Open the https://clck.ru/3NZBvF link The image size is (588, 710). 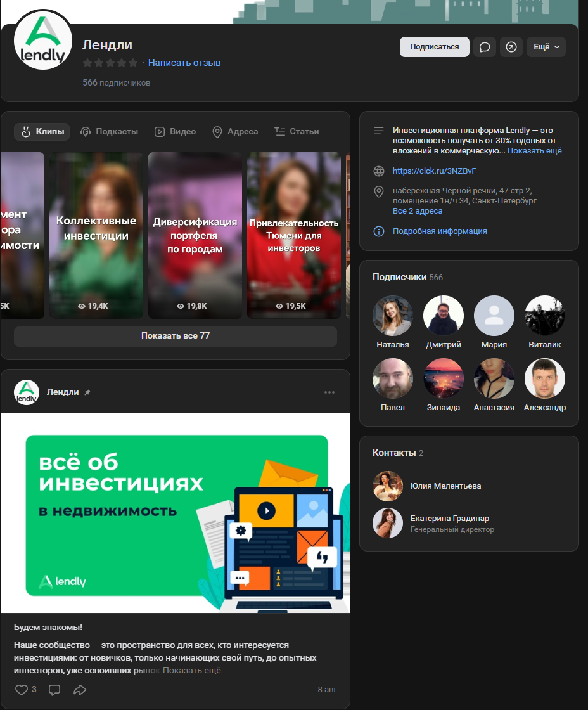[x=434, y=171]
